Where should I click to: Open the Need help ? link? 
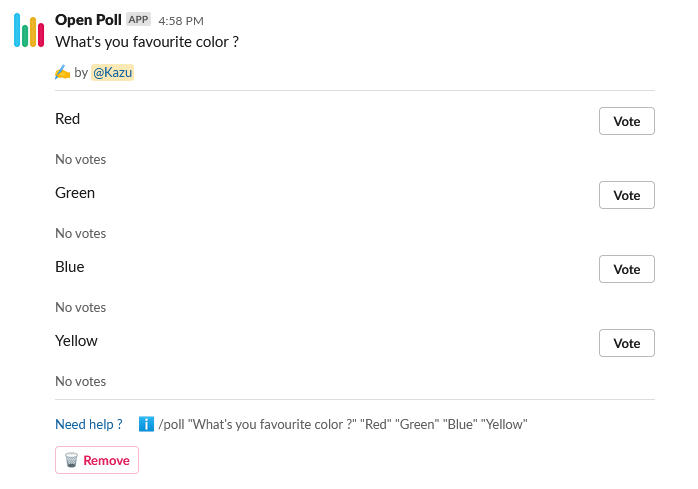coord(89,424)
